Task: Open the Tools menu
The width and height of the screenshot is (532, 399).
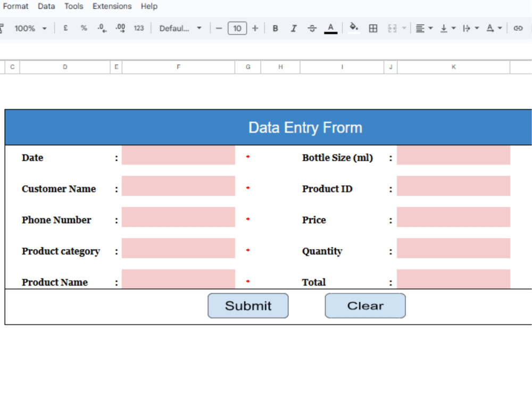Action: (73, 6)
